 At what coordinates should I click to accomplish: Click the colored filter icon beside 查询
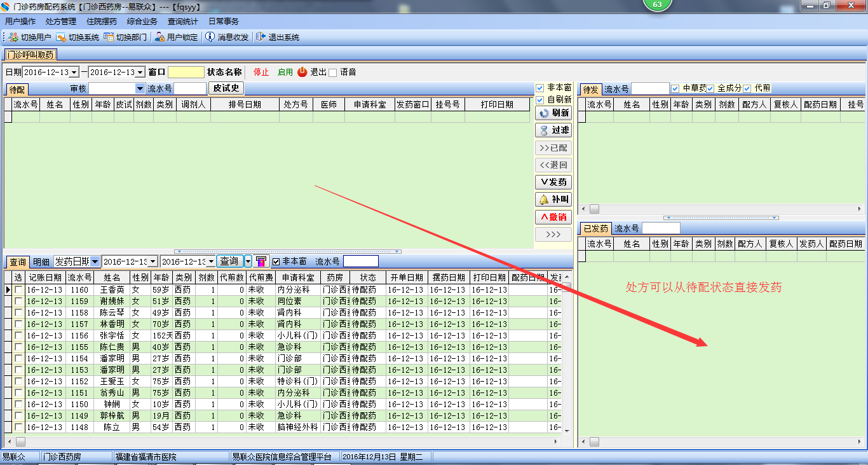coord(261,261)
